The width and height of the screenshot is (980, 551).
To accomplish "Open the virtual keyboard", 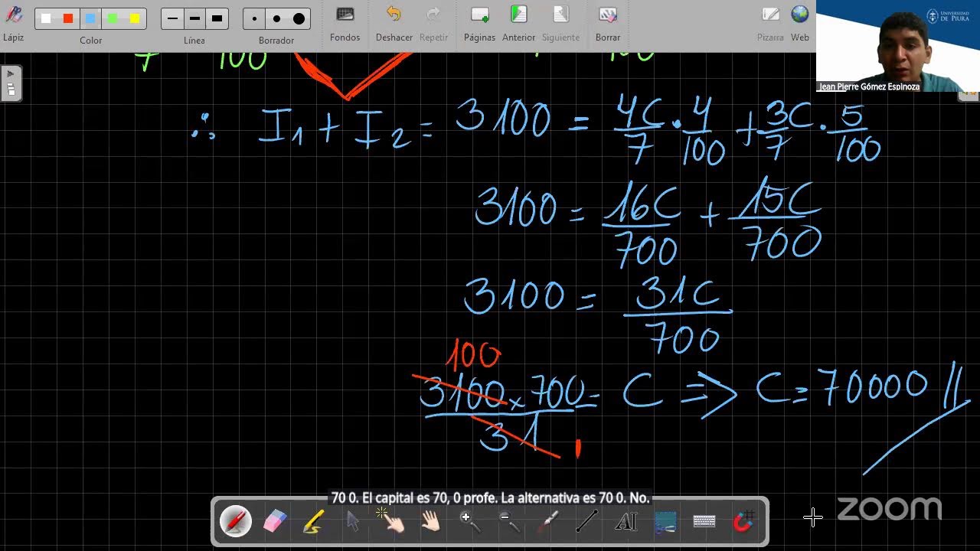I will point(704,522).
